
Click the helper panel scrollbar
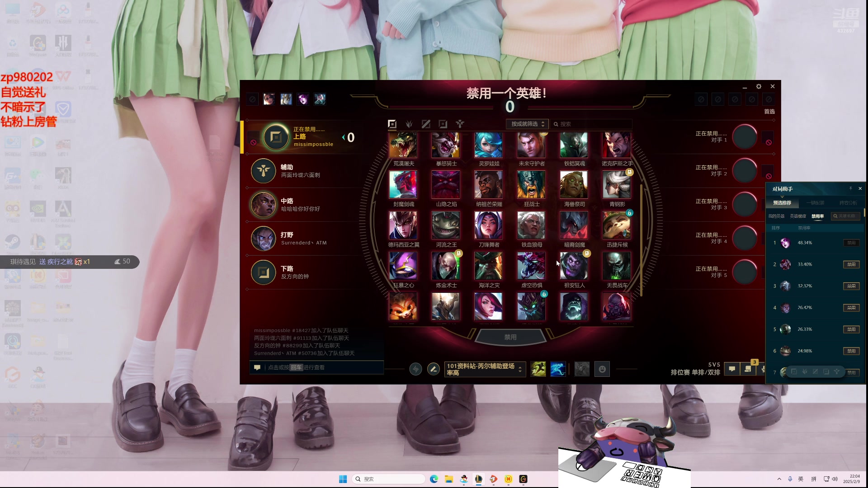pyautogui.click(x=864, y=212)
